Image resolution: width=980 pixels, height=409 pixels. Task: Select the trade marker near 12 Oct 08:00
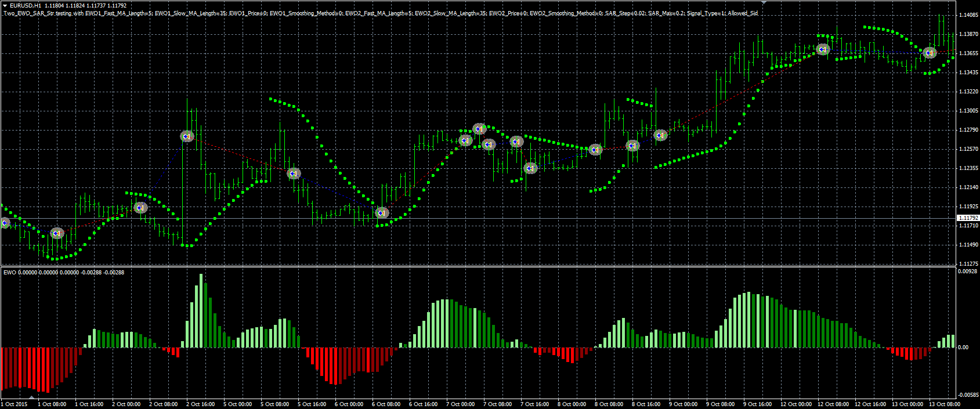tap(822, 49)
